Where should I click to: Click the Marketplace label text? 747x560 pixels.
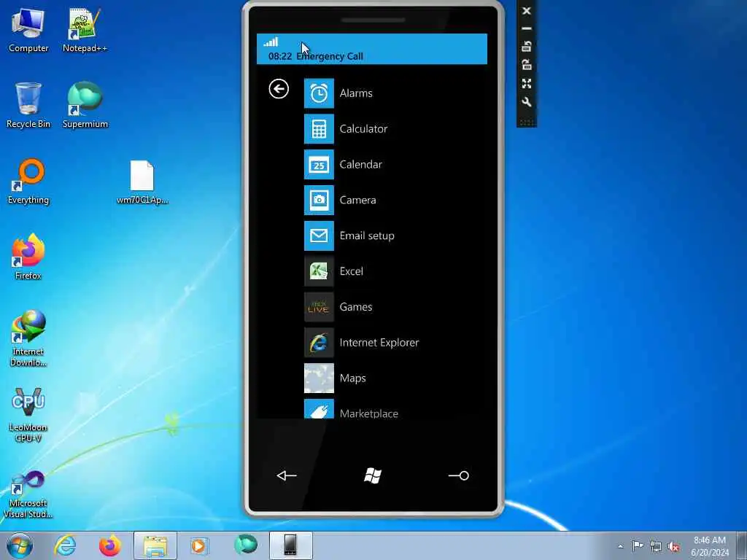(368, 413)
